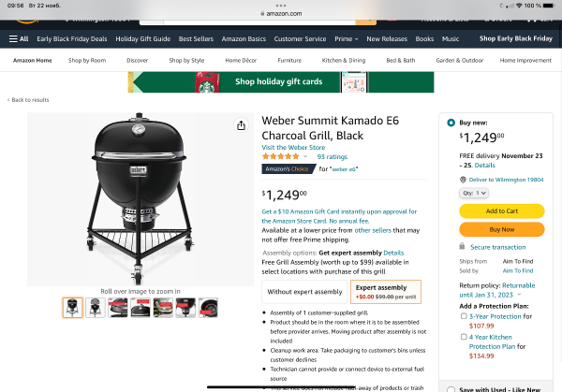Open the Qty quantity dropdown
The height and width of the screenshot is (392, 562).
pos(474,193)
